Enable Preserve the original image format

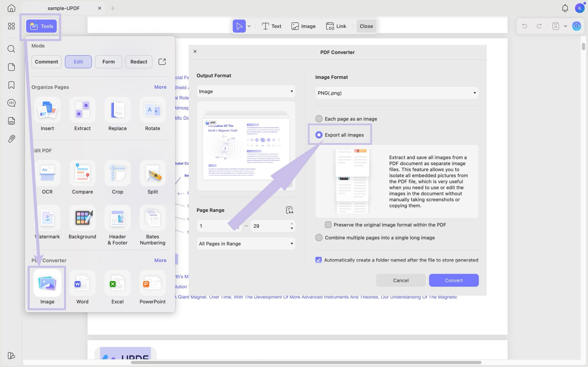tap(328, 225)
